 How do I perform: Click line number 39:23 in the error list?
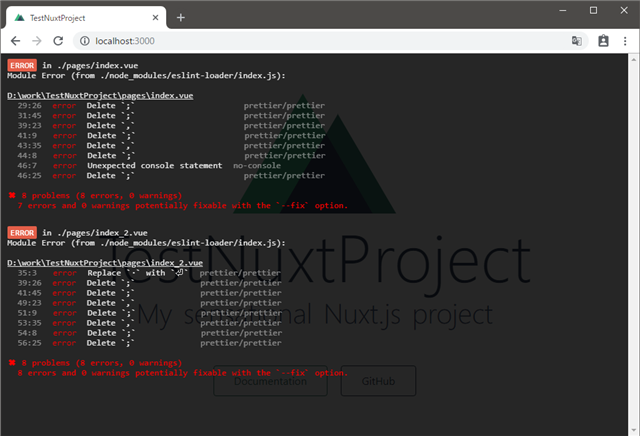point(29,126)
